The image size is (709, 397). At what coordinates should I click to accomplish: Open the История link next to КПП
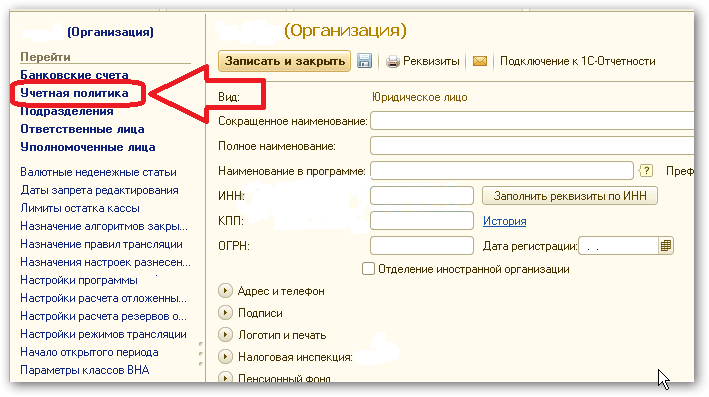pyautogui.click(x=504, y=221)
